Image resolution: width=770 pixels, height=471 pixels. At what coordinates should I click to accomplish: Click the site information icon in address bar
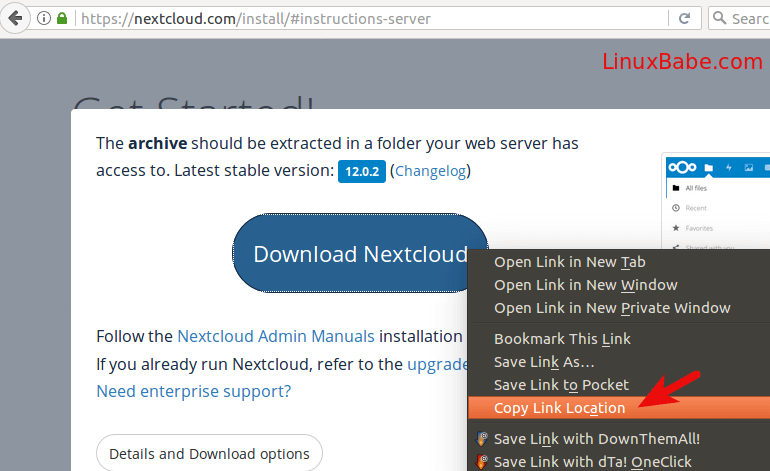44,18
